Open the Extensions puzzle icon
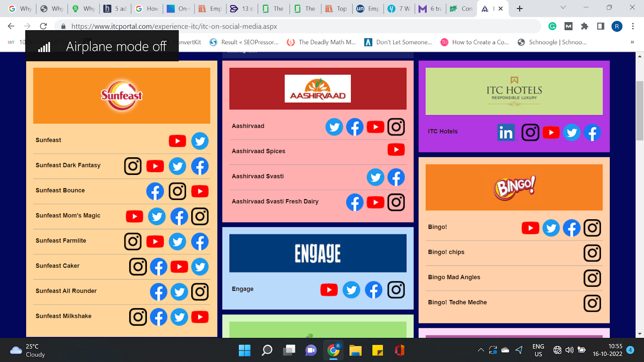The image size is (644, 362). click(x=584, y=26)
